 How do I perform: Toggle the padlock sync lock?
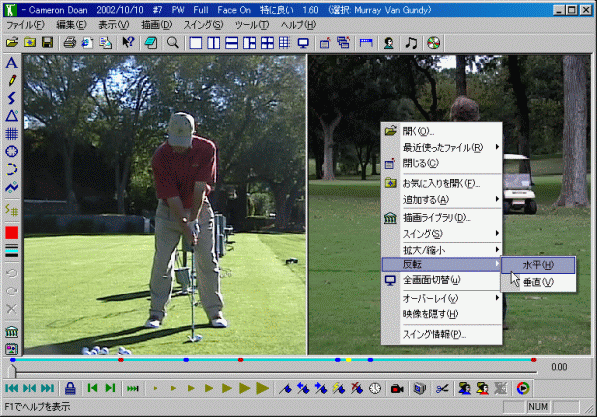pos(70,388)
